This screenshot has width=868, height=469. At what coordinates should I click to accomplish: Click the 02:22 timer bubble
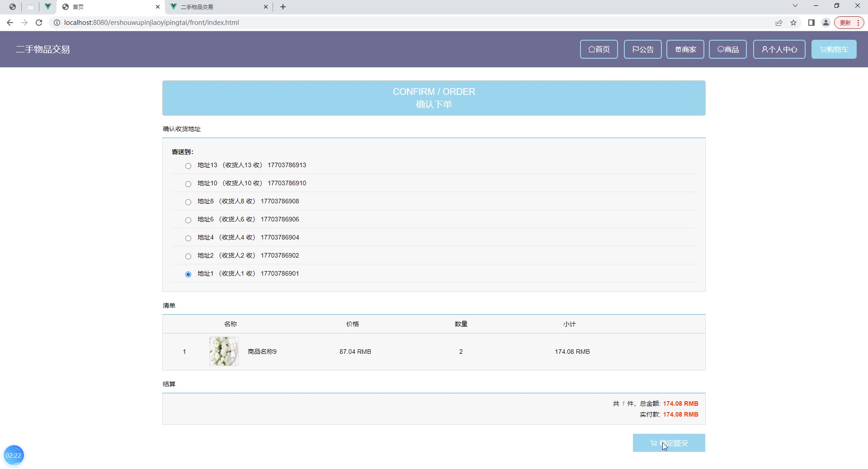(x=14, y=455)
